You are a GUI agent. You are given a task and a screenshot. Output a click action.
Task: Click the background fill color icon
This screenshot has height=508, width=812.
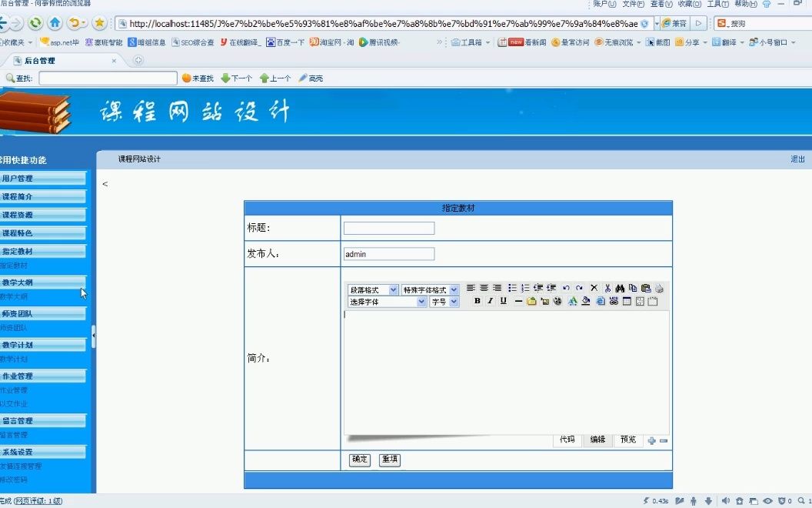586,301
